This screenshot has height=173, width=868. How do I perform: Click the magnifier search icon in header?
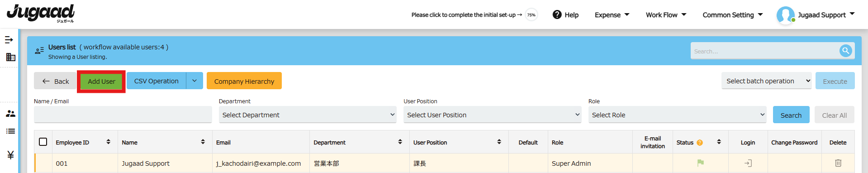pyautogui.click(x=845, y=51)
